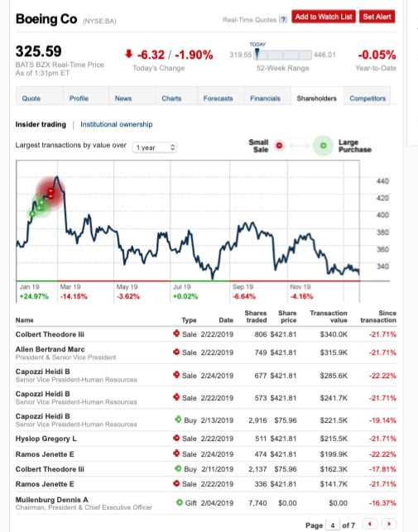418x532 pixels.
Task: Click the May 19 -3.62% month label
Action: coord(127,292)
